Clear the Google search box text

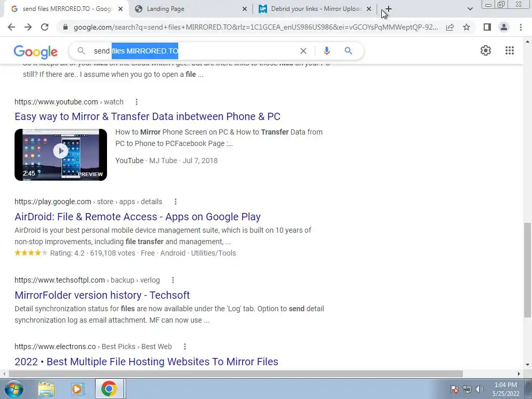coord(303,51)
